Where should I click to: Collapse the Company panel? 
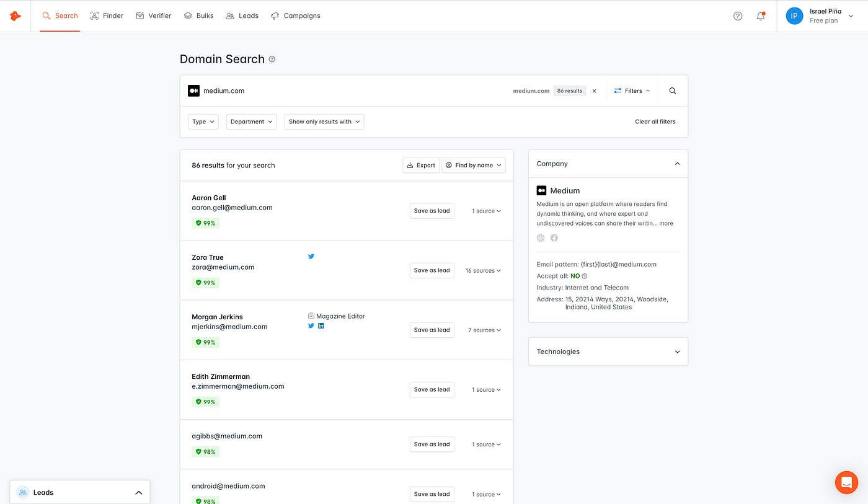point(677,164)
